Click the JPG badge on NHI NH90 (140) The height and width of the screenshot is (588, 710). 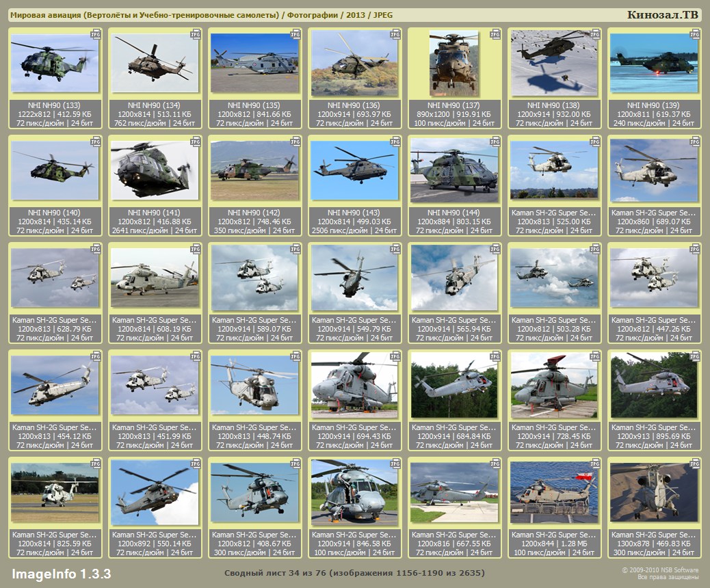(x=96, y=142)
